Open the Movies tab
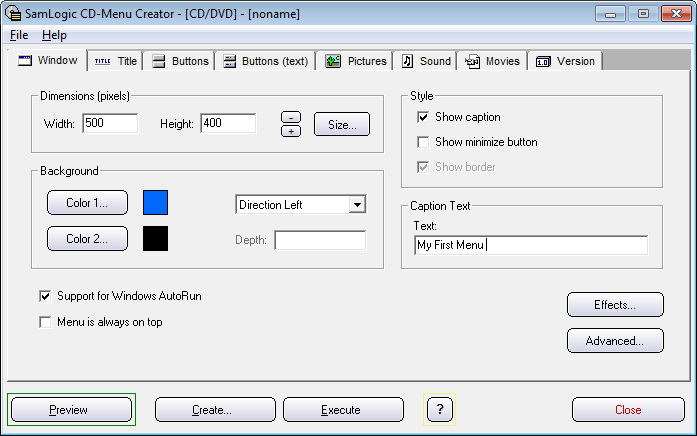 click(492, 61)
